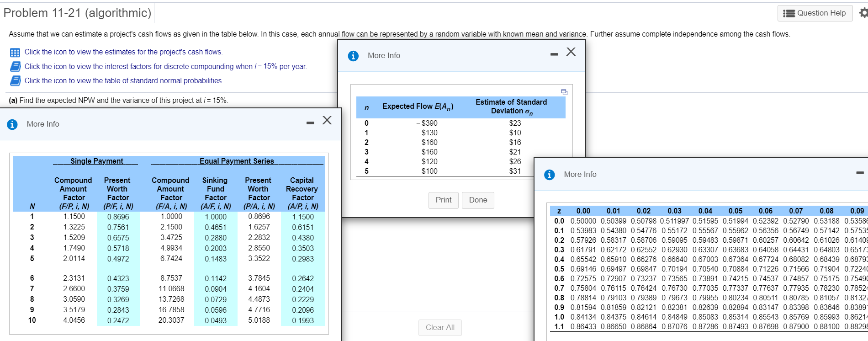Select the standard deviation $16
Screen dimensions: 868x341
point(515,143)
